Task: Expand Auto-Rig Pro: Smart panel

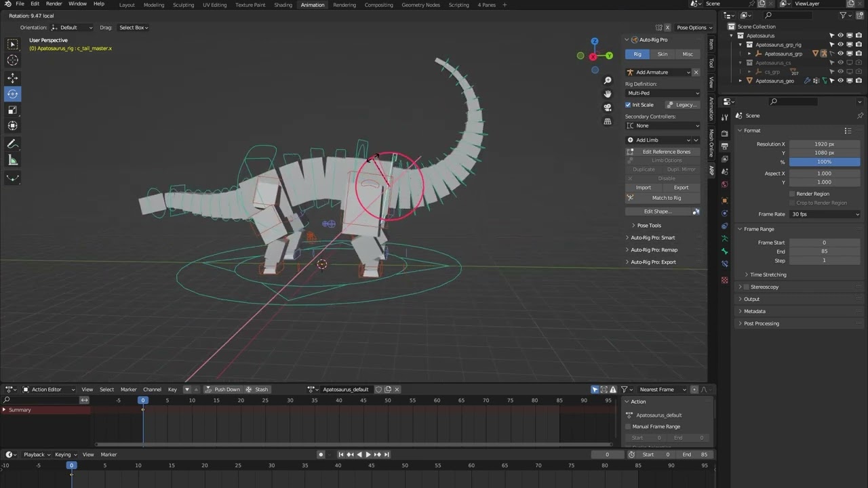Action: (x=652, y=238)
